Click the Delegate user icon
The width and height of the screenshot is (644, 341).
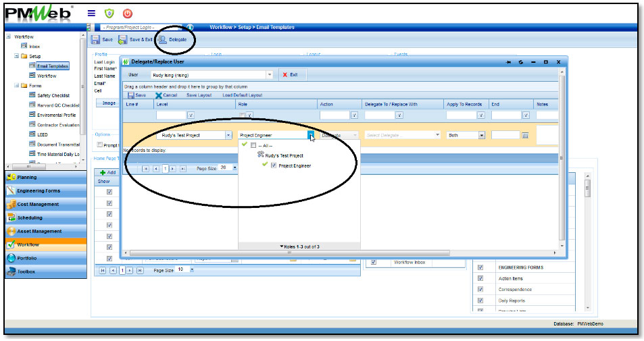coord(163,39)
